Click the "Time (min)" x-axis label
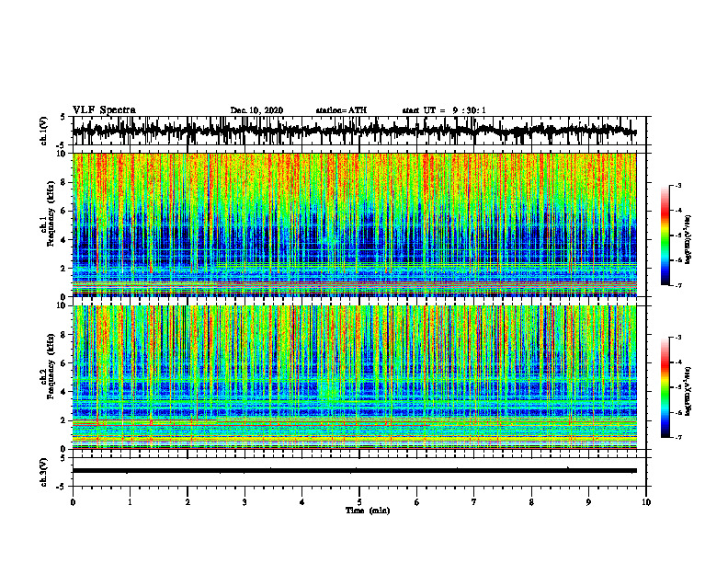 368,511
